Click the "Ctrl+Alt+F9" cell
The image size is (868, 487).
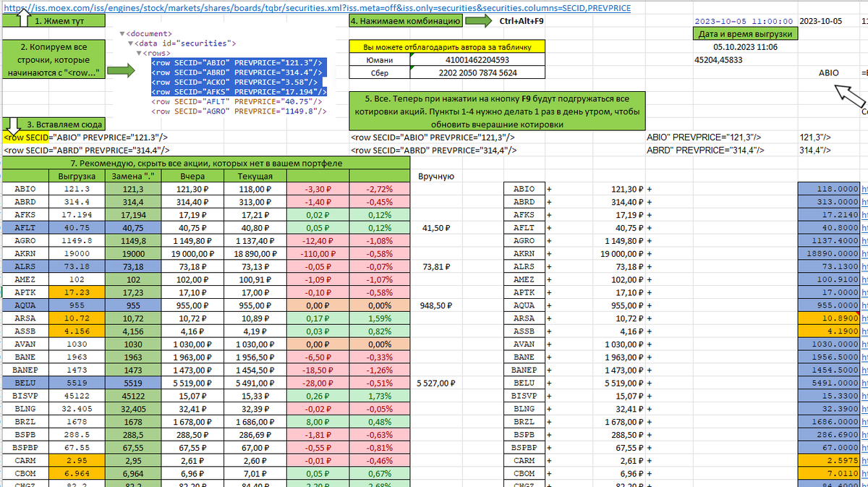522,22
